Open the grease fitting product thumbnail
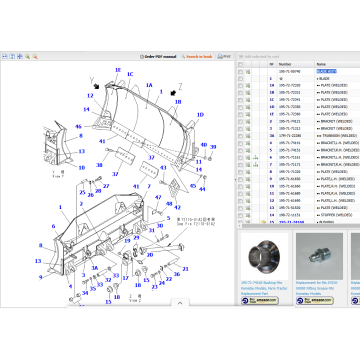The width and height of the screenshot is (360, 360). 319,256
